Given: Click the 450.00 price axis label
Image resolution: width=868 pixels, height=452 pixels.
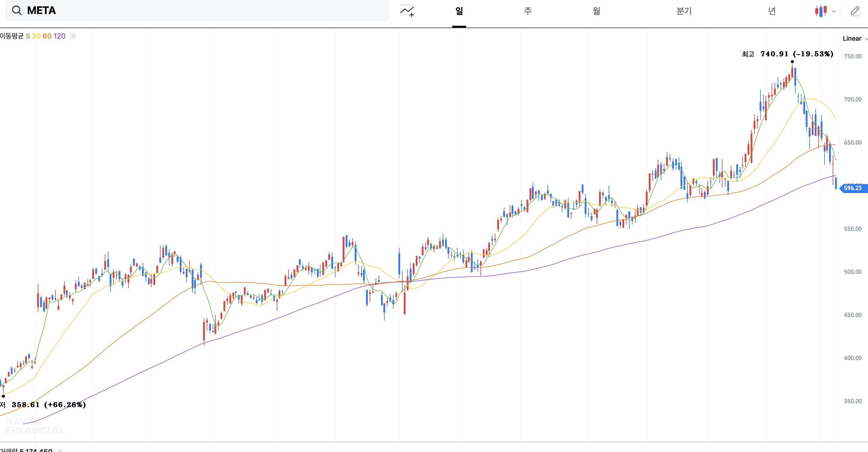Looking at the screenshot, I should [852, 315].
